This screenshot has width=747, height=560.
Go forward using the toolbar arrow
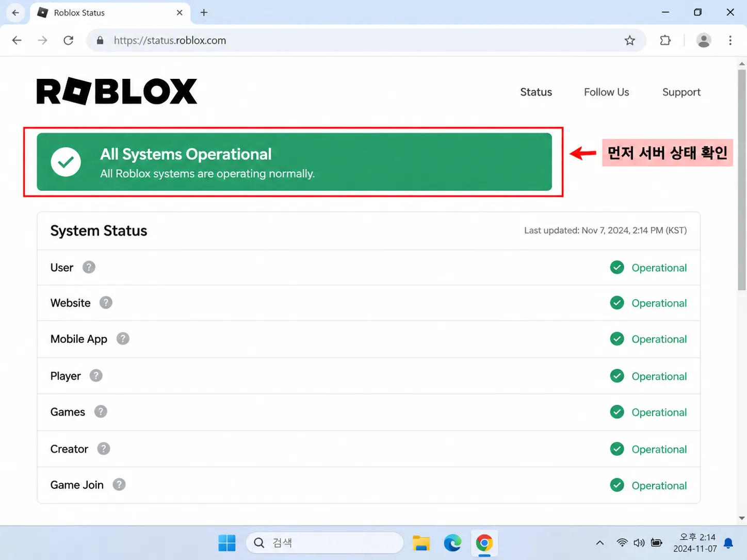click(x=42, y=40)
